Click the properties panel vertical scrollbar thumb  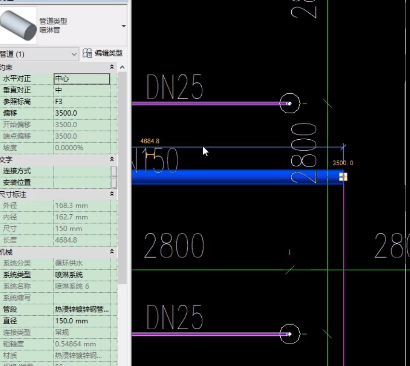tap(122, 177)
